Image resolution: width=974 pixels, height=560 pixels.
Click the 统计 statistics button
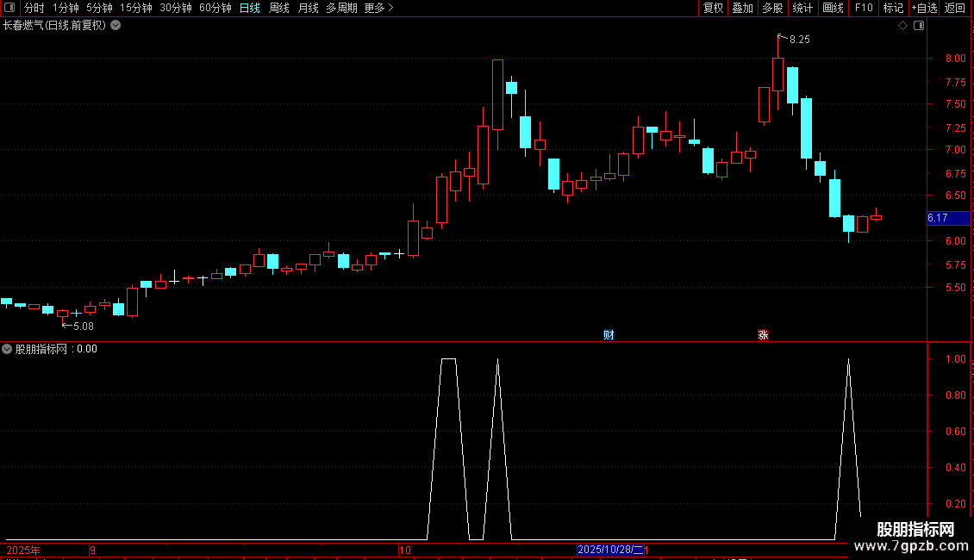pos(802,8)
